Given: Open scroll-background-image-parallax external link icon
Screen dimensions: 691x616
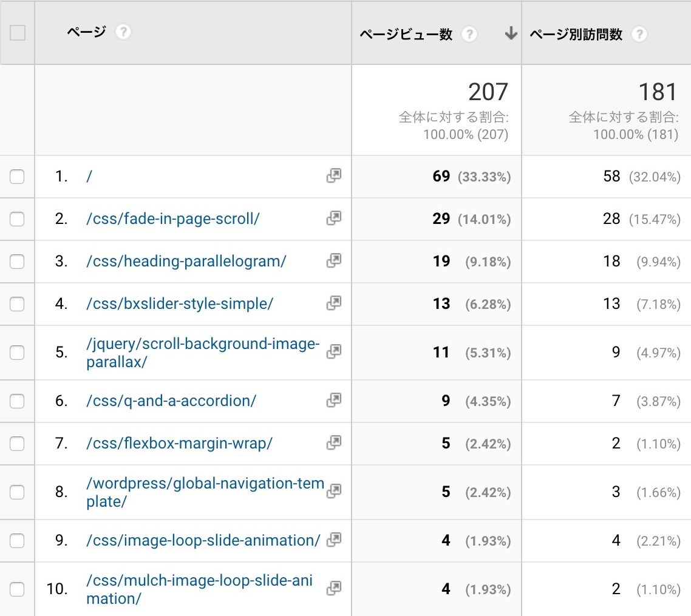Looking at the screenshot, I should (x=333, y=351).
